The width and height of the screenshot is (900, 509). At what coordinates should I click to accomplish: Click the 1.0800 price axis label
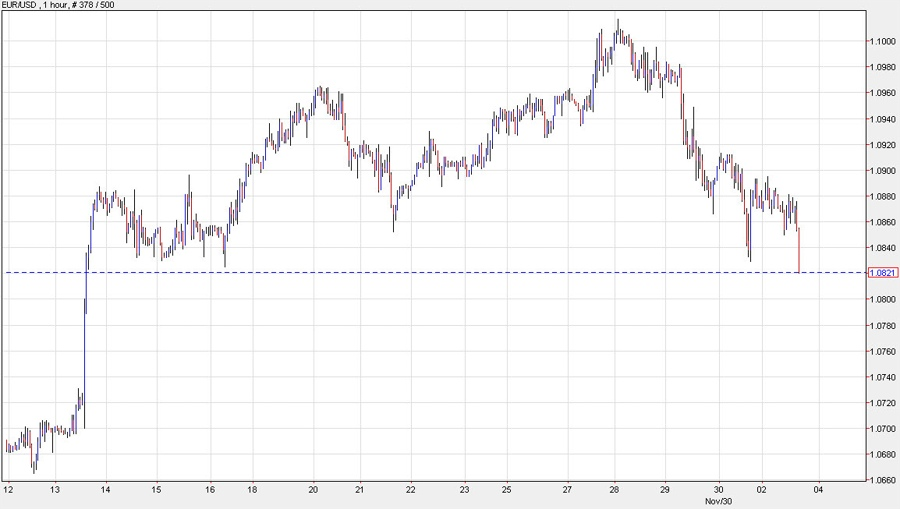(x=883, y=300)
